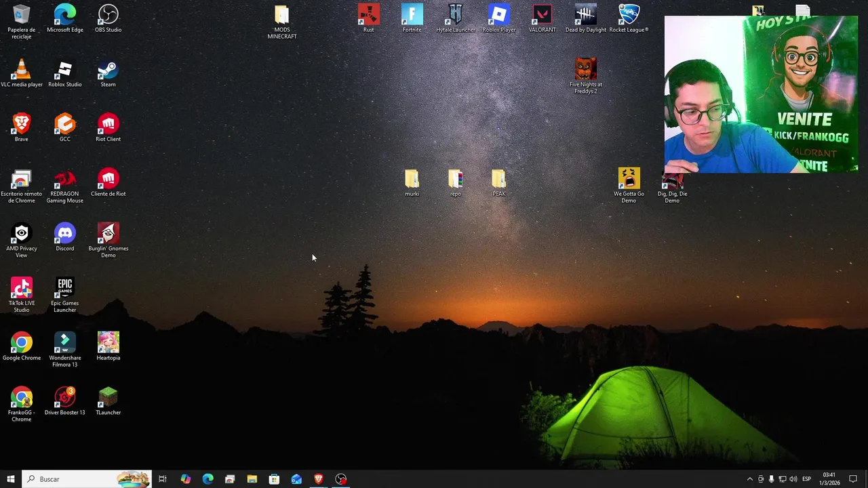This screenshot has height=488, width=868.
Task: Select the REDRAGON Gaming Mouse shortcut
Action: (65, 186)
